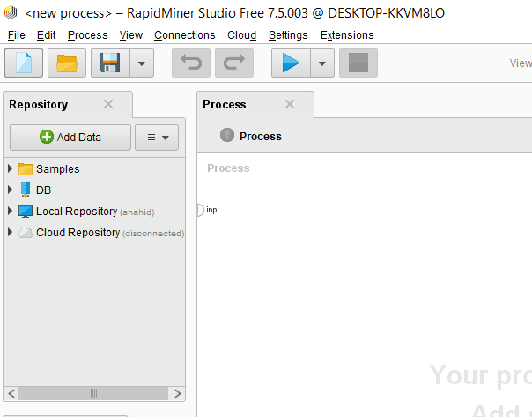The image size is (532, 417).
Task: Open the Process menu
Action: tap(87, 35)
